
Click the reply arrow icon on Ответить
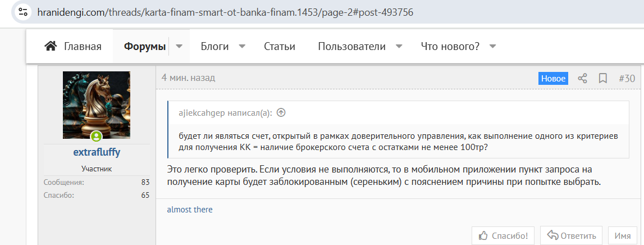pyautogui.click(x=553, y=236)
